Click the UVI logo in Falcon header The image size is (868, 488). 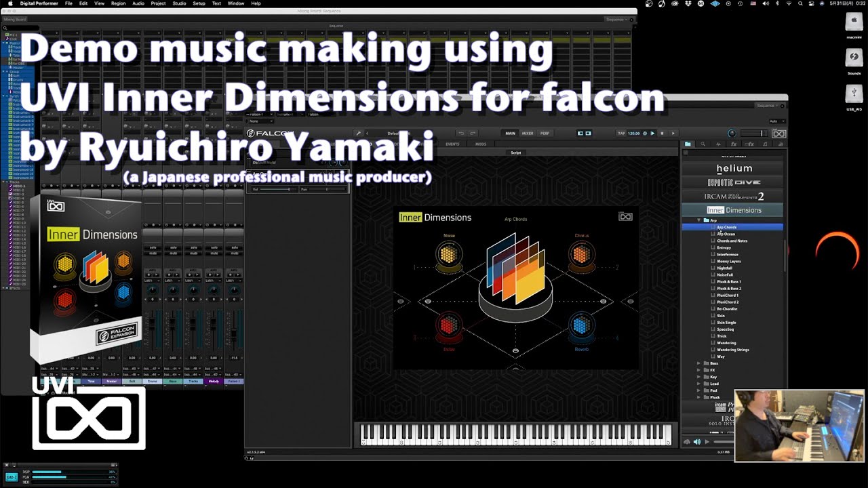click(x=779, y=134)
